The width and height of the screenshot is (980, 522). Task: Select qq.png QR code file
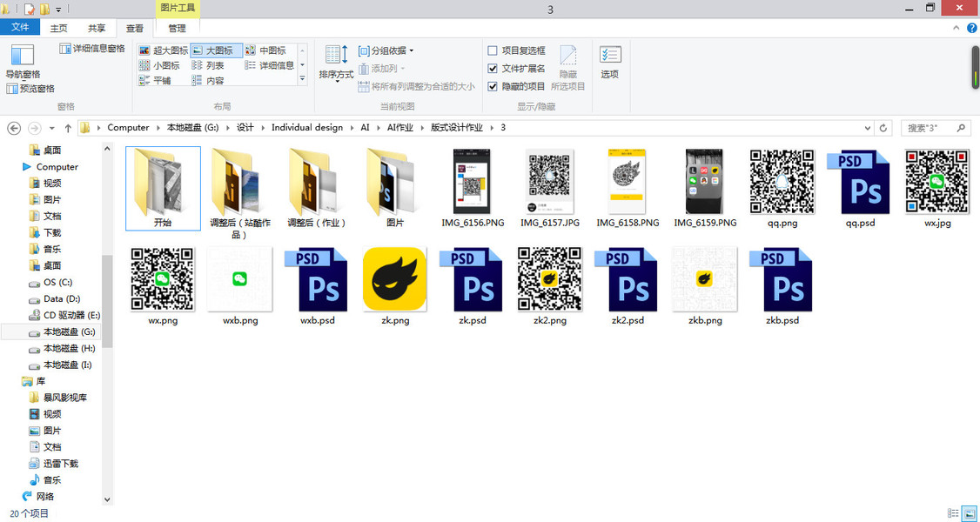(x=782, y=189)
